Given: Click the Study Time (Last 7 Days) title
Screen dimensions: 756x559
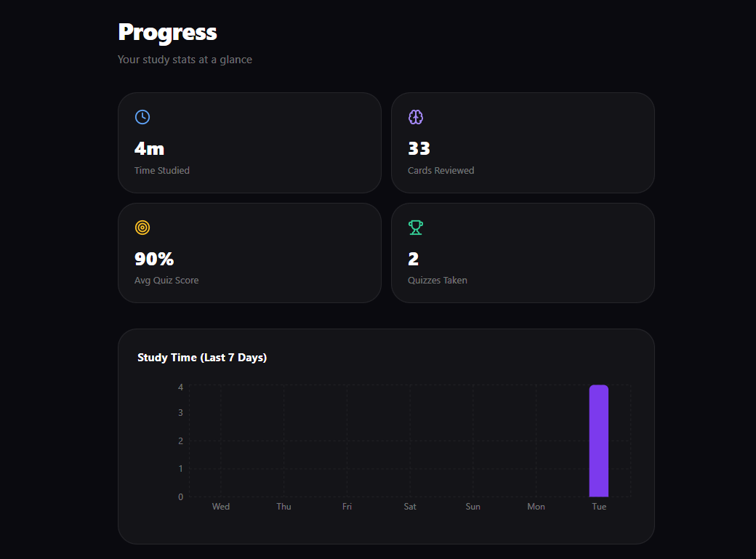Looking at the screenshot, I should click(x=202, y=358).
